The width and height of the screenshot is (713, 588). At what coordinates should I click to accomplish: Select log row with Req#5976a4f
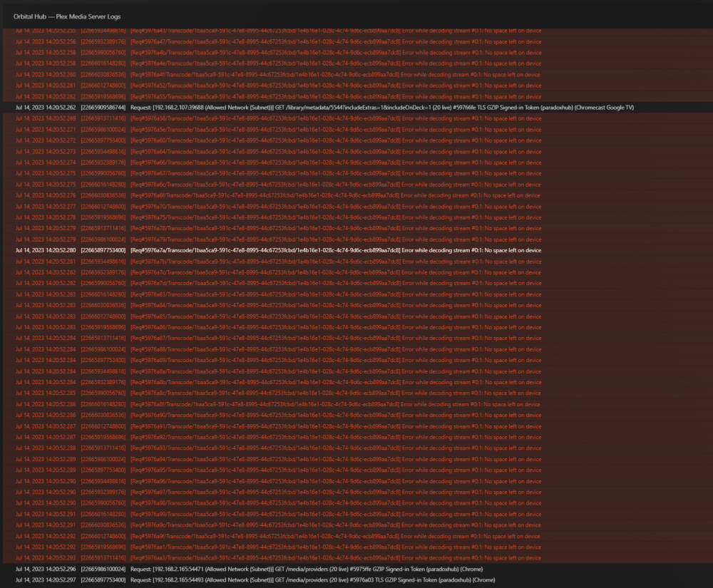tap(356, 75)
